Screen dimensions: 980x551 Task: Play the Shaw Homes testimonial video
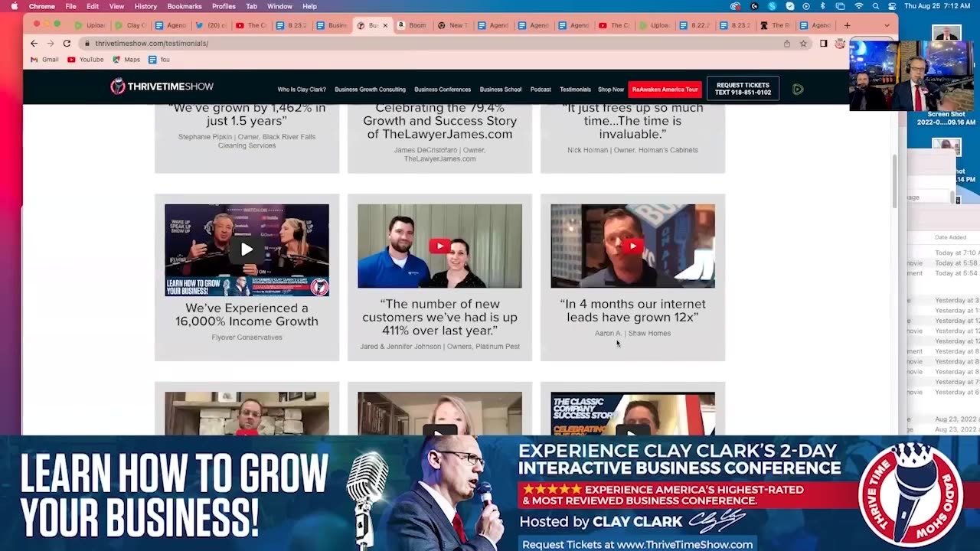click(632, 246)
